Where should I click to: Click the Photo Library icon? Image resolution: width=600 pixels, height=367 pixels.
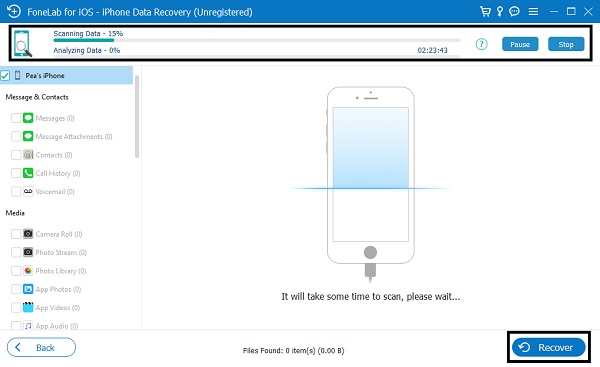coord(28,271)
